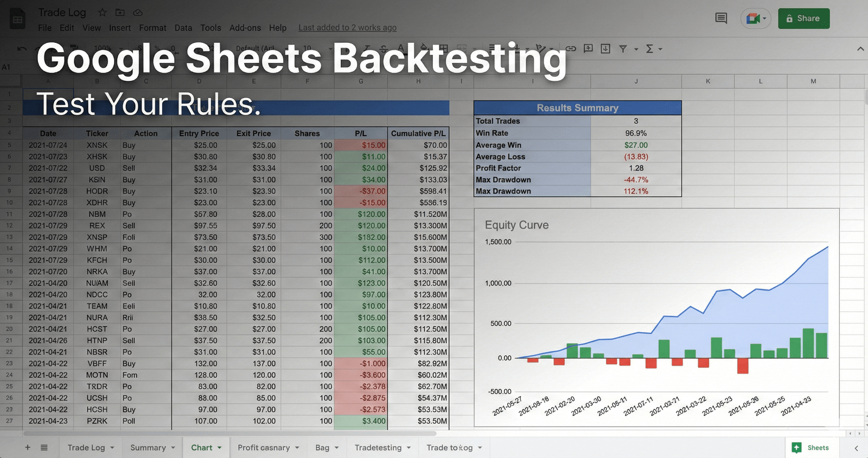Open Profit casnary tab dropdown arrow
The width and height of the screenshot is (868, 458).
click(x=297, y=448)
